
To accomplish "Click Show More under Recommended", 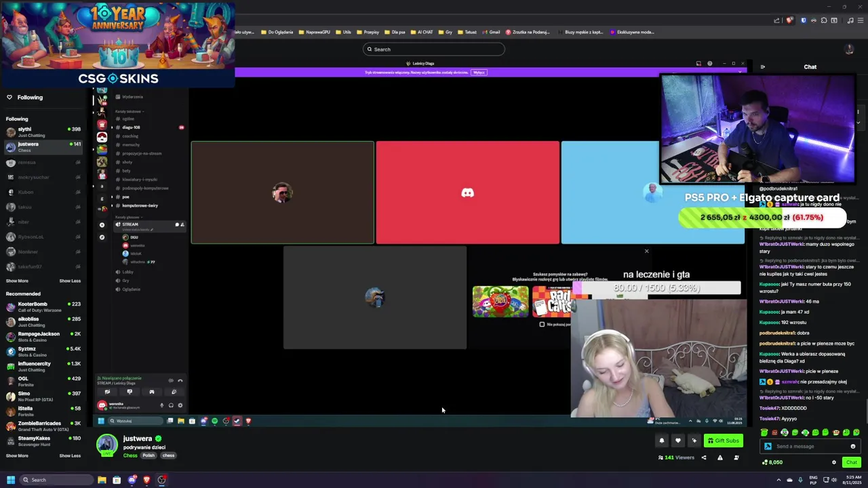I will click(17, 455).
